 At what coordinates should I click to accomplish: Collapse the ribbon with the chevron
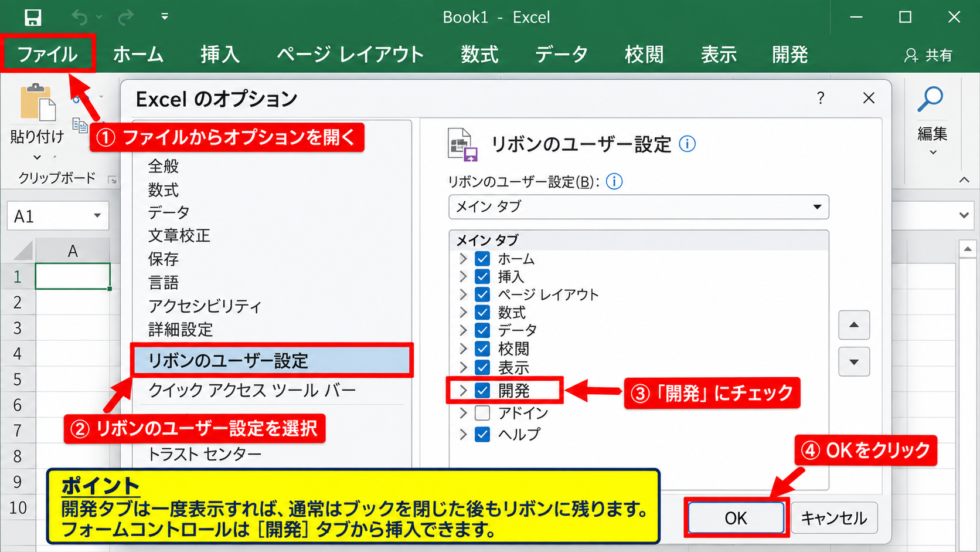click(x=964, y=180)
